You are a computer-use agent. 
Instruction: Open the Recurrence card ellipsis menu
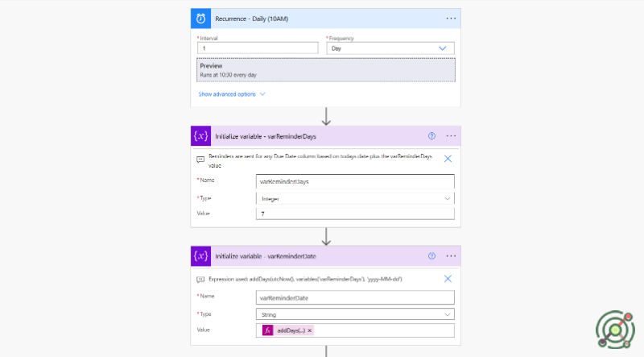(451, 18)
